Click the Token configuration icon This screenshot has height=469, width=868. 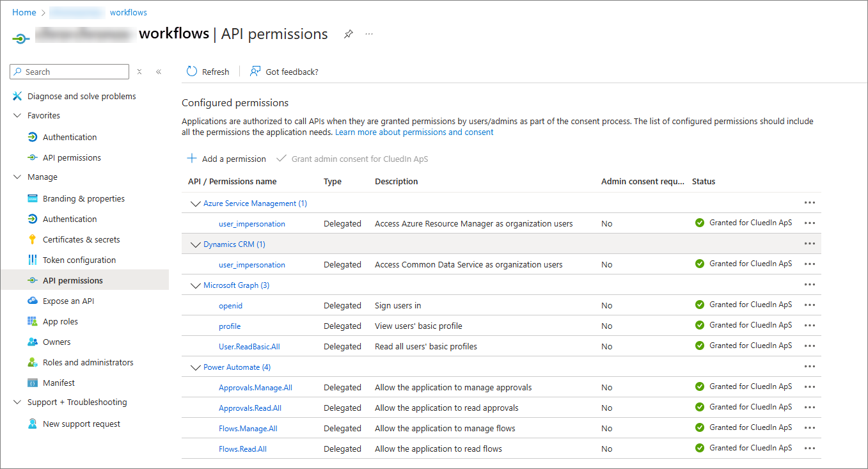[33, 260]
